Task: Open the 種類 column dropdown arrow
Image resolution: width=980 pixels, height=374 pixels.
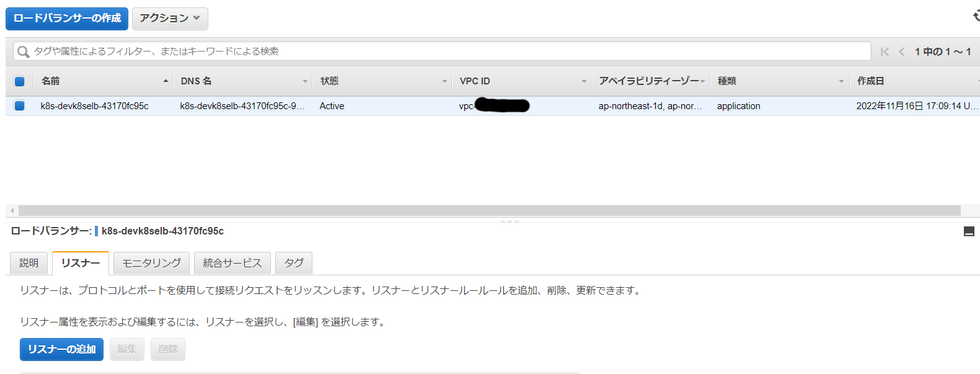Action: point(841,81)
